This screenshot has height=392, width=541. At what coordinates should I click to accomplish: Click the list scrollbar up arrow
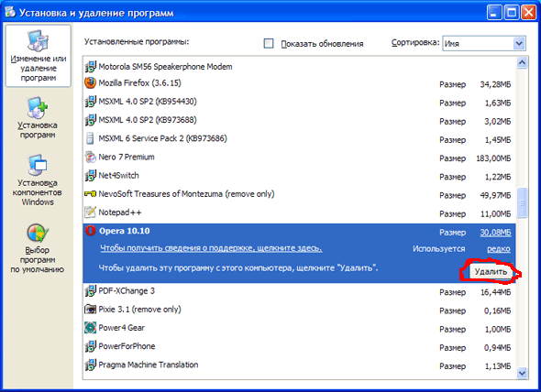[x=522, y=62]
